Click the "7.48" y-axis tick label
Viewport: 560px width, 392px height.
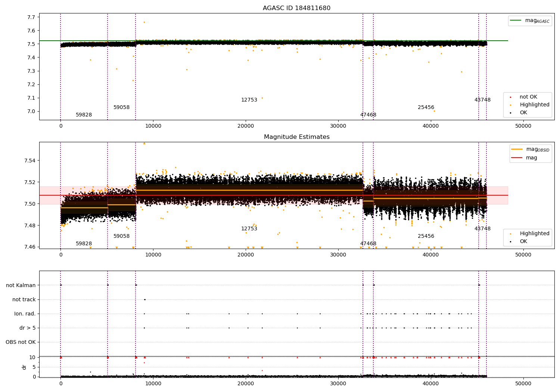pos(30,225)
